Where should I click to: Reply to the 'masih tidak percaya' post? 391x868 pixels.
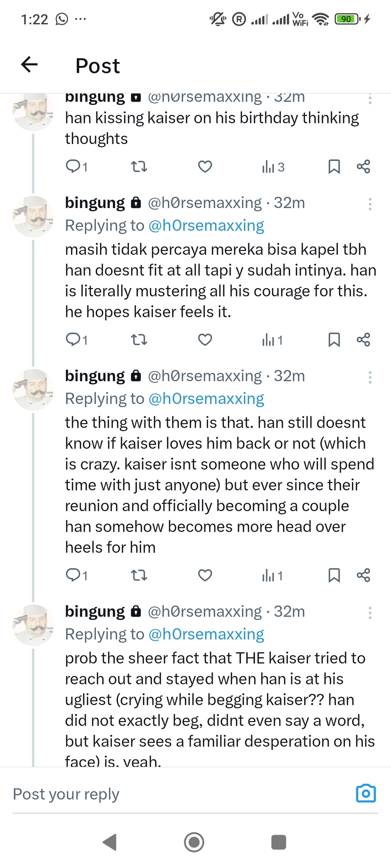pyautogui.click(x=73, y=340)
